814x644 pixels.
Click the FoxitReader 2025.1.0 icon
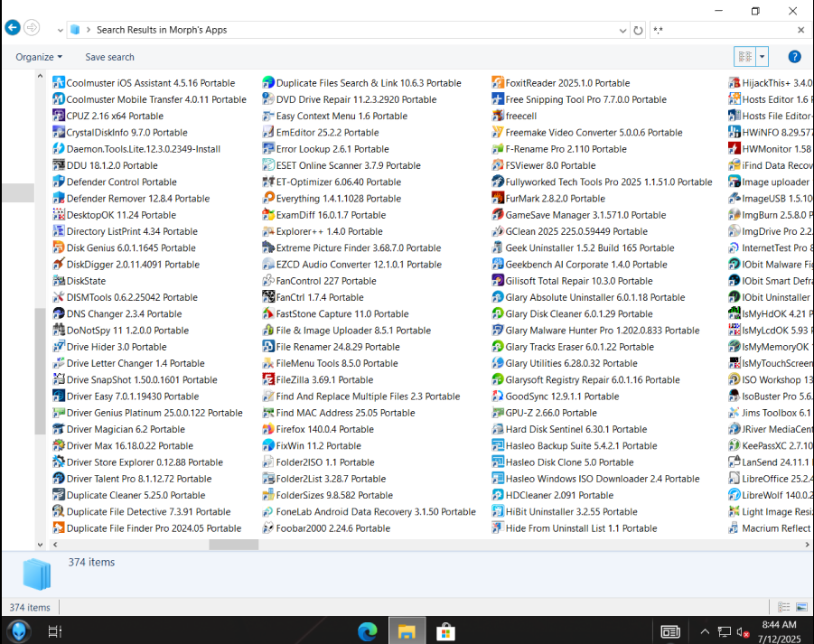[498, 83]
